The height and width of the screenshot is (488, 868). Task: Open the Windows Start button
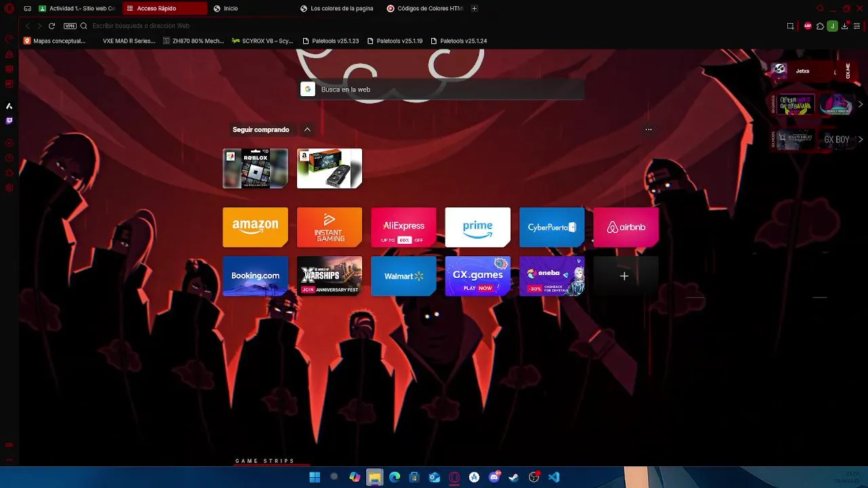[x=315, y=477]
